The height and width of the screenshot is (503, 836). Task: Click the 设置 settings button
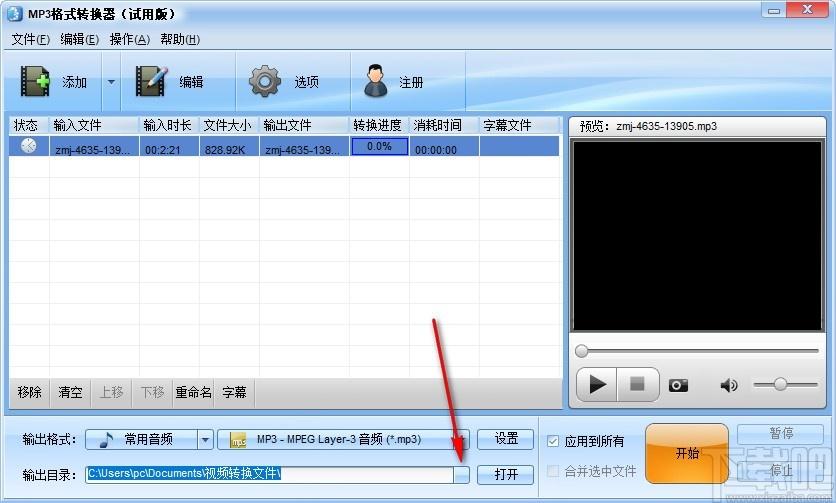pyautogui.click(x=505, y=439)
